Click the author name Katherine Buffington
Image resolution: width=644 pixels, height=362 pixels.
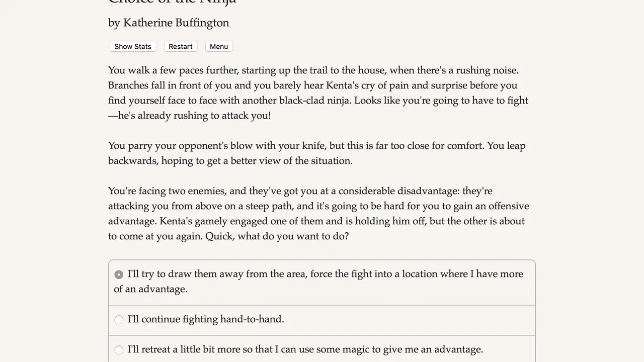[176, 23]
